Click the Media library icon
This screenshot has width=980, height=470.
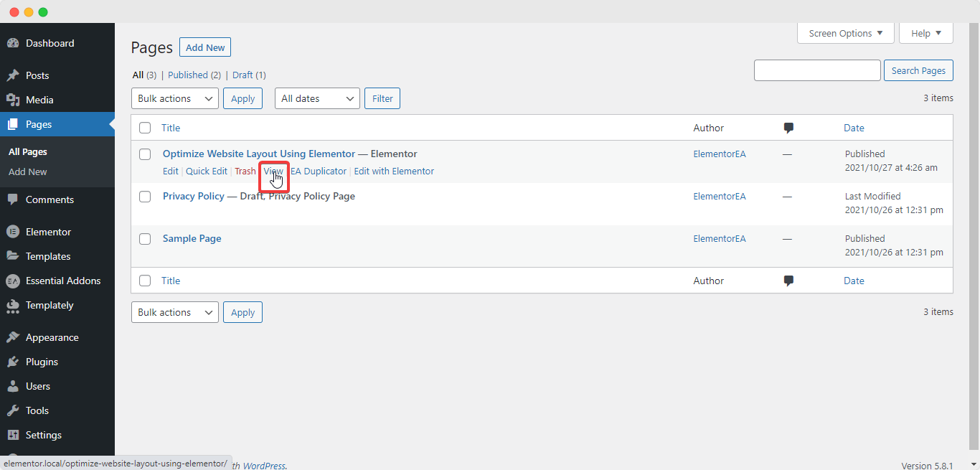13,100
